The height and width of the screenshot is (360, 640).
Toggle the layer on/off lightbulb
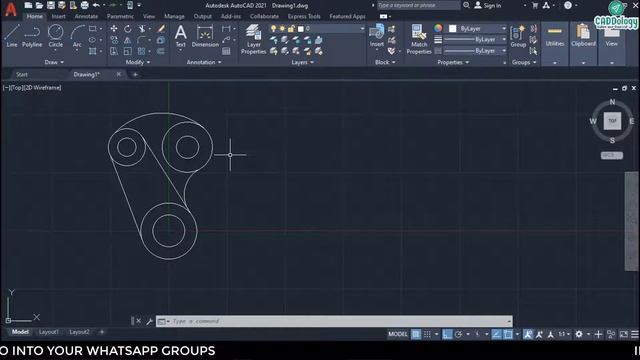click(x=273, y=29)
